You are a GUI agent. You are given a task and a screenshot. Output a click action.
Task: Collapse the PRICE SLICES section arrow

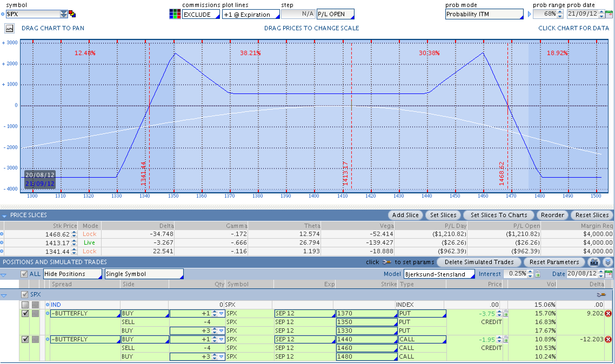(x=4, y=215)
